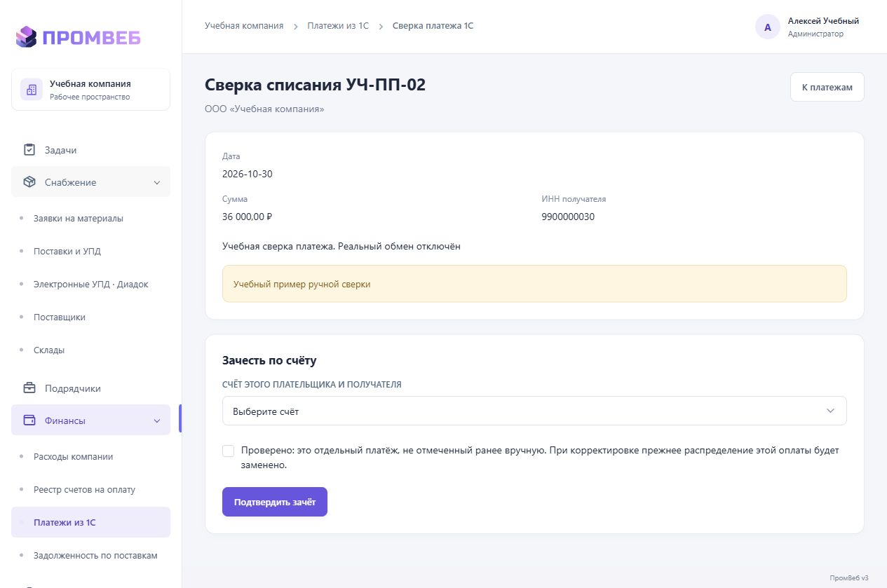This screenshot has width=887, height=588.
Task: Click the Счёт этого плательщика и получателя label
Action: coord(312,385)
